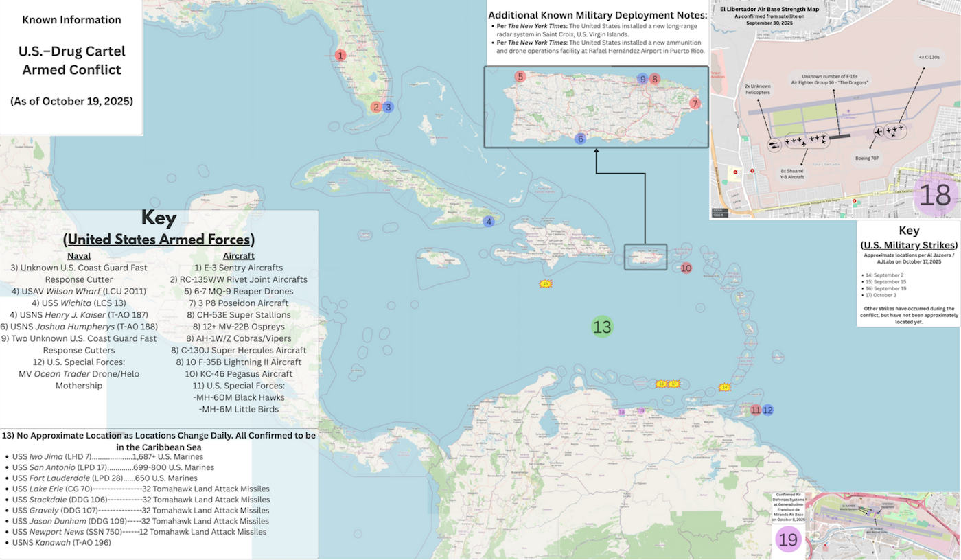Select blue Special Forces marker 12

767,409
